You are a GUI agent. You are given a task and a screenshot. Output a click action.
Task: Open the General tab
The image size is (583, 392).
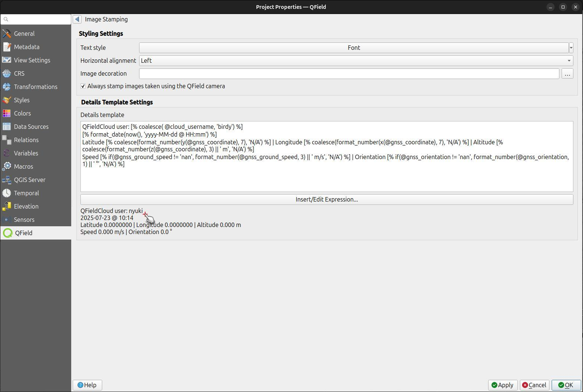pyautogui.click(x=36, y=34)
